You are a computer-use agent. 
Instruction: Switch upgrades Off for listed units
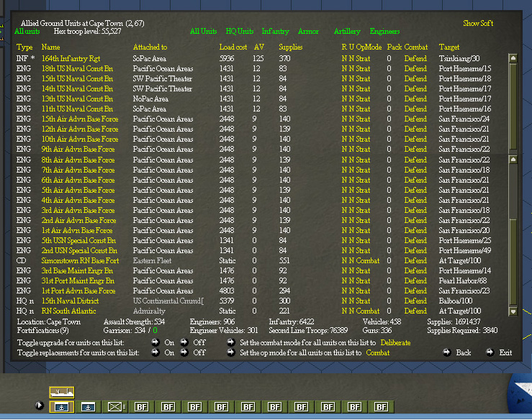199,343
